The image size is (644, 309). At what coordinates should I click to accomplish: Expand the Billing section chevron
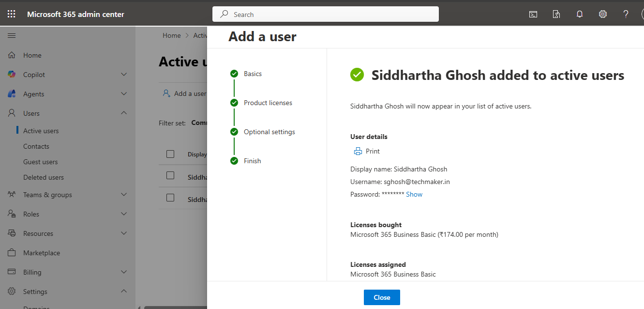(124, 272)
